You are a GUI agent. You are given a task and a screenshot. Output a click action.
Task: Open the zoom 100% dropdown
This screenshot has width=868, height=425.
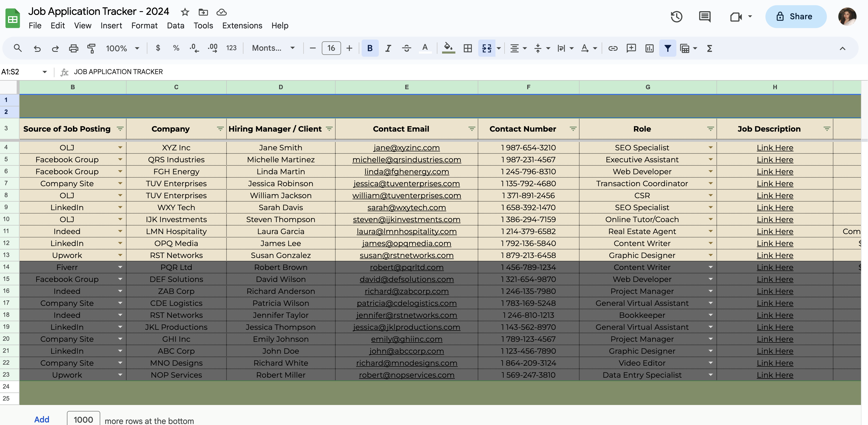click(x=122, y=48)
